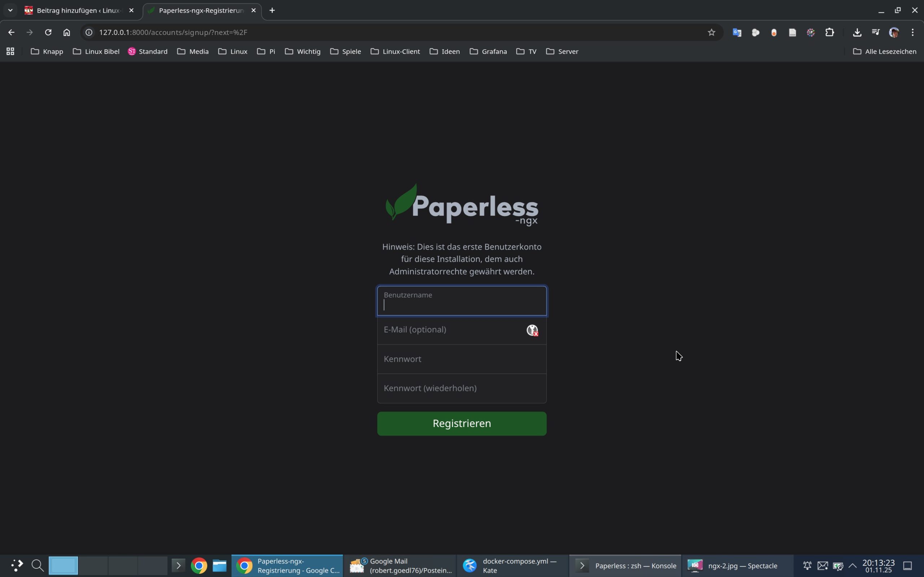Click the Registrieren button
The image size is (924, 577).
pyautogui.click(x=462, y=423)
